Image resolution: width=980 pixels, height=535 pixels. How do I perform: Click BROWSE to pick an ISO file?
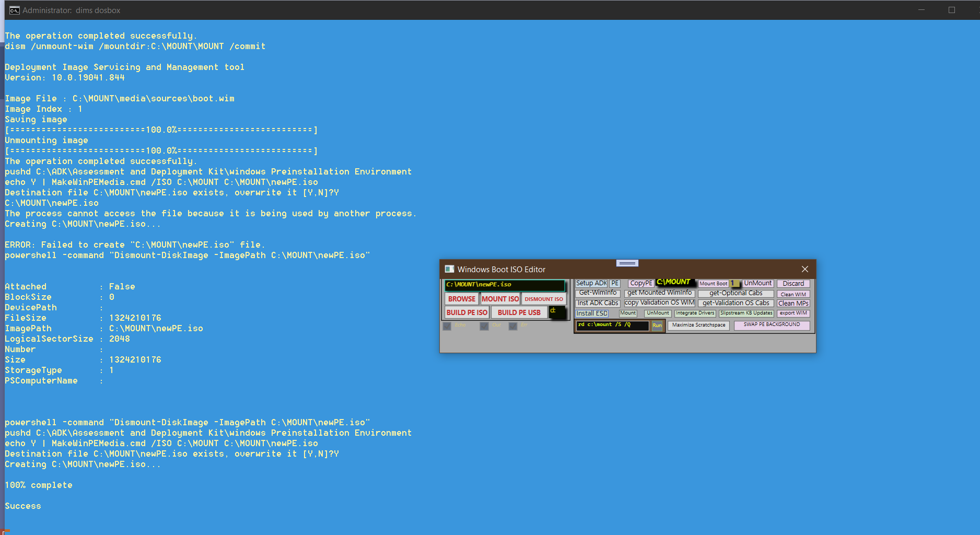click(461, 299)
